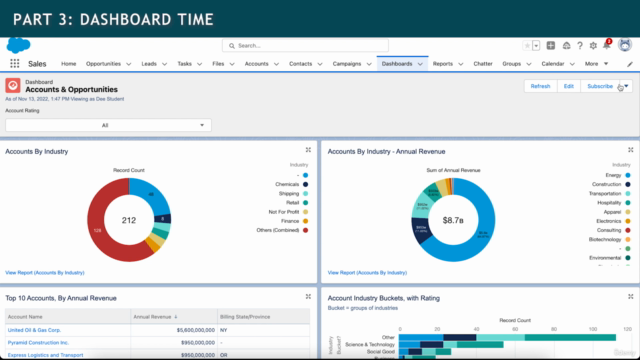The image size is (640, 360).
Task: Open View Report link under Accounts By Industry
Action: click(x=45, y=273)
